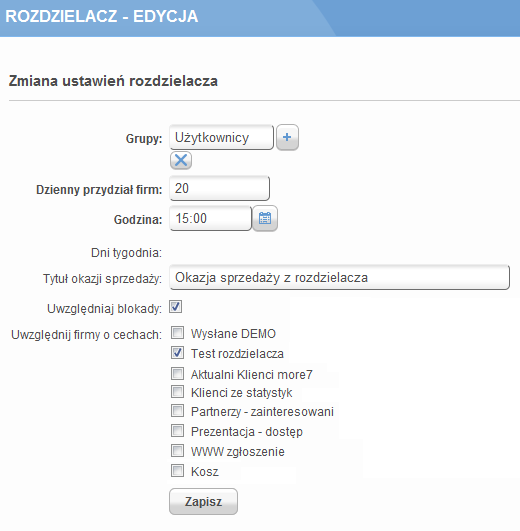Image resolution: width=520 pixels, height=531 pixels.
Task: Click the Rozdzielacz - Edycja header
Action: point(102,16)
